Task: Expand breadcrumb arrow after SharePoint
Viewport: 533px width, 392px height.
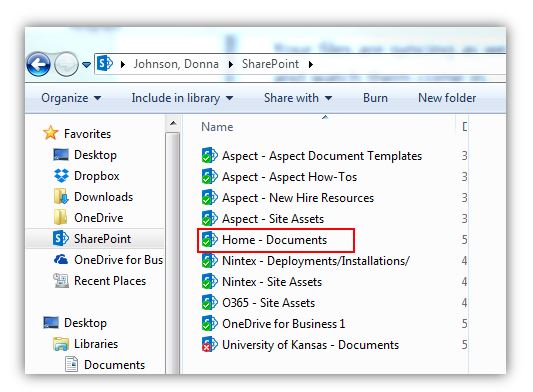Action: 311,64
